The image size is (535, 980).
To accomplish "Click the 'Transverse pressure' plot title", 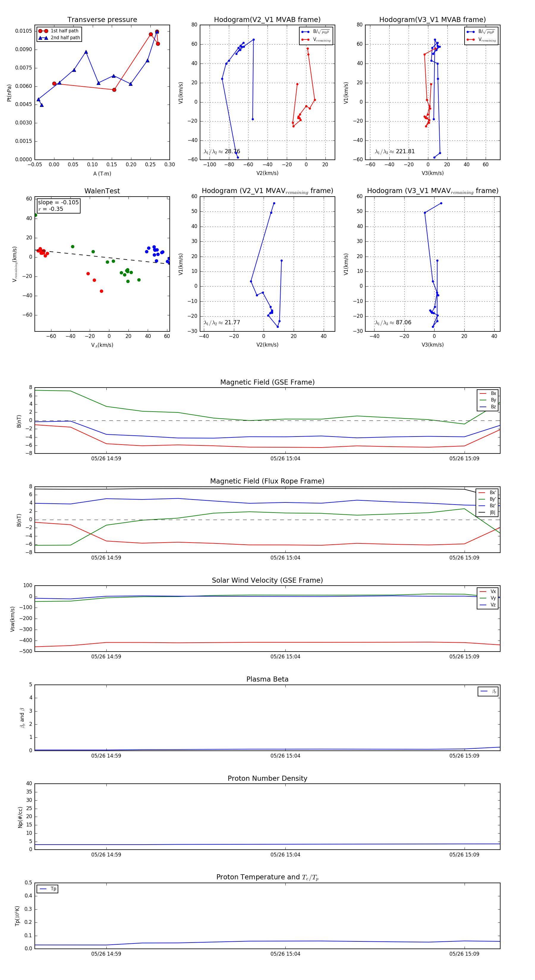I will [102, 20].
